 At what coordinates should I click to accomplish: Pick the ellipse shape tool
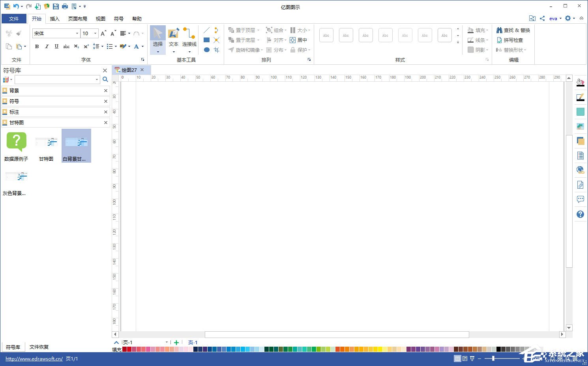click(x=206, y=50)
